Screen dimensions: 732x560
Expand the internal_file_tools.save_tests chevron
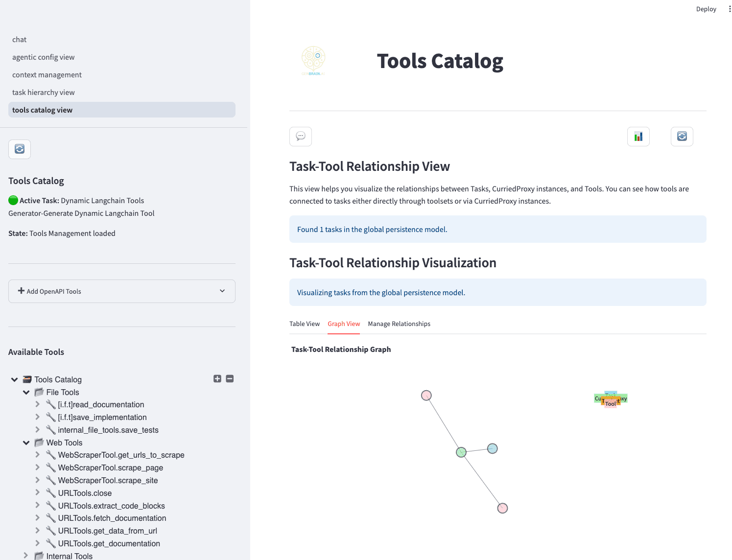[38, 430]
